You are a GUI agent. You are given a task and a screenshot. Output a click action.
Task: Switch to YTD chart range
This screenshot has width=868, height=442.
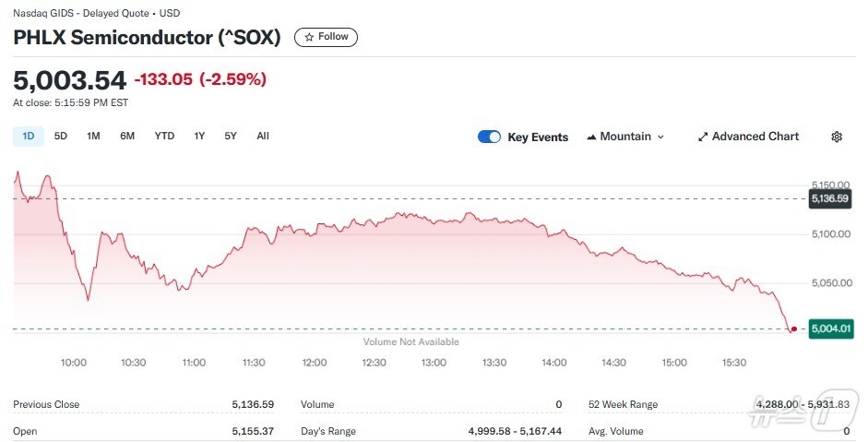pyautogui.click(x=164, y=137)
